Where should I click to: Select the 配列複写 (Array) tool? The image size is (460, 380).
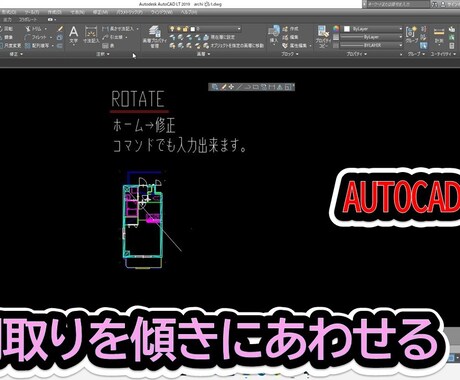37,45
